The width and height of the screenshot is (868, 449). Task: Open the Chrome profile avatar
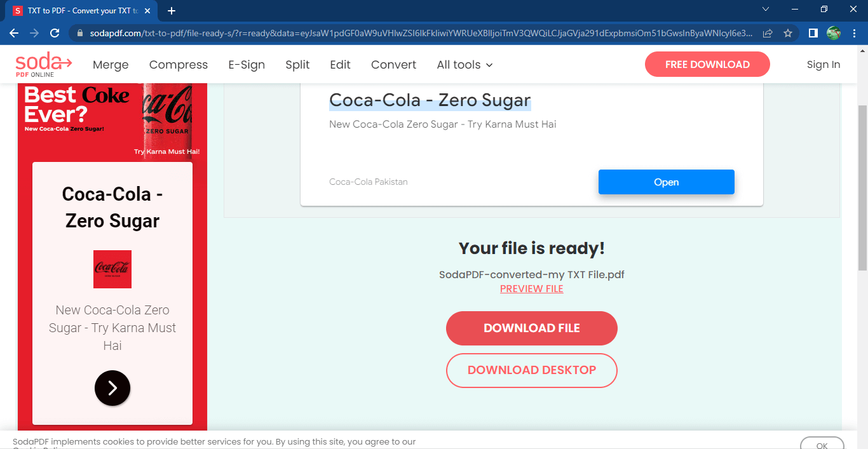click(x=834, y=33)
